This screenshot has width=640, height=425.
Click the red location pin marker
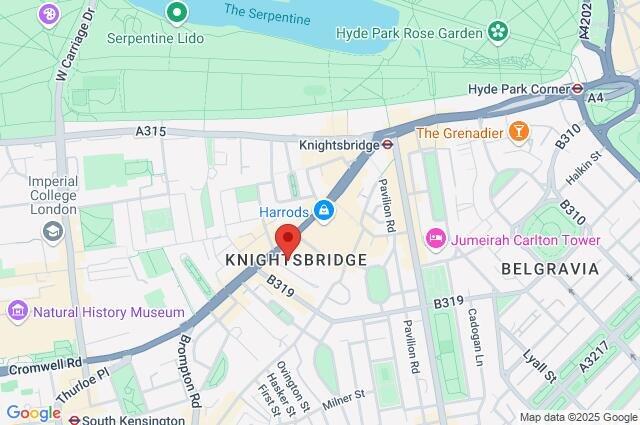288,241
